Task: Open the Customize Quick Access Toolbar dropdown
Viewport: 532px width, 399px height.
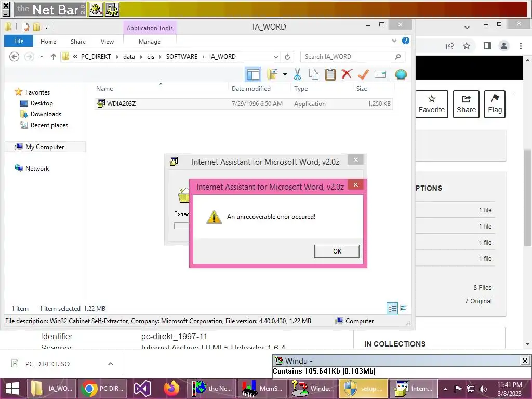Action: 46,27
